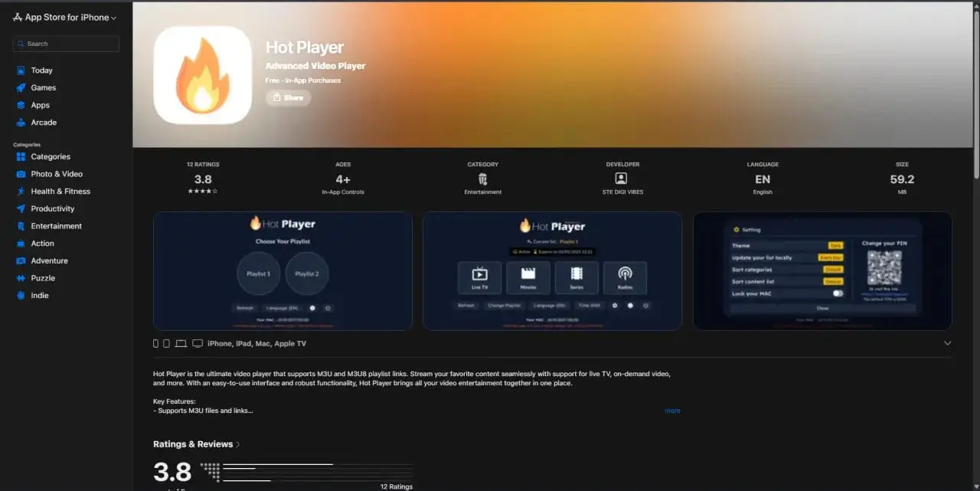Click the Ages 4+ info
Viewport: 980px width, 491px height.
(343, 178)
